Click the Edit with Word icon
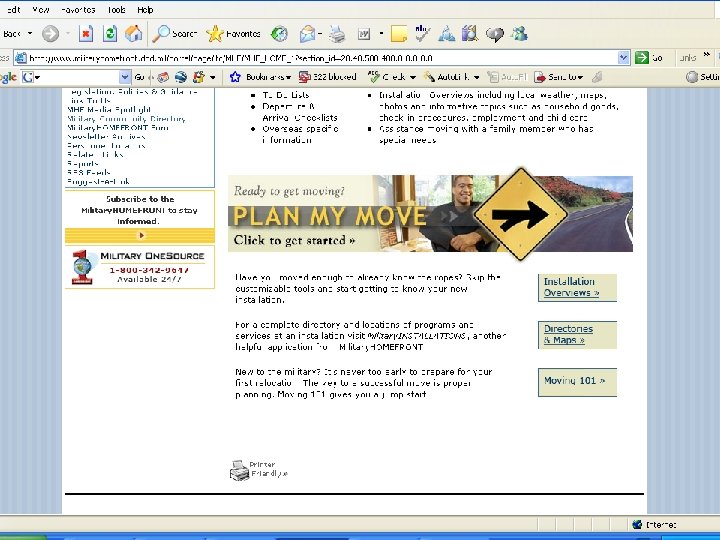The height and width of the screenshot is (540, 720). (x=364, y=34)
